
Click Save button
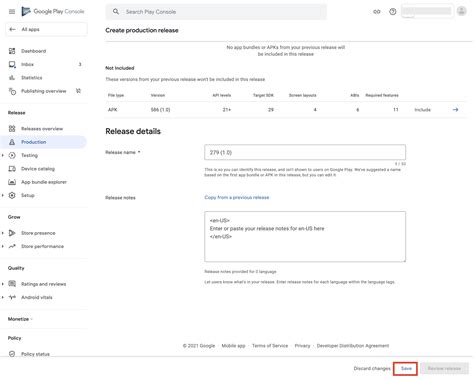[406, 368]
